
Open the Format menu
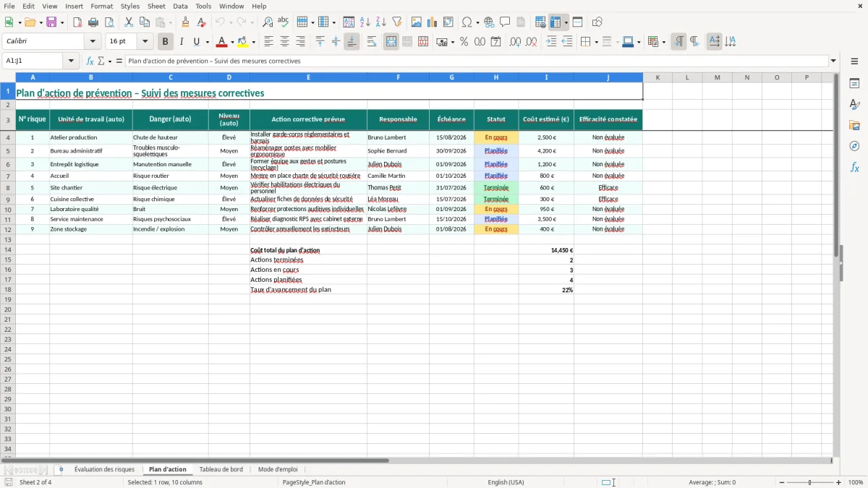click(101, 6)
